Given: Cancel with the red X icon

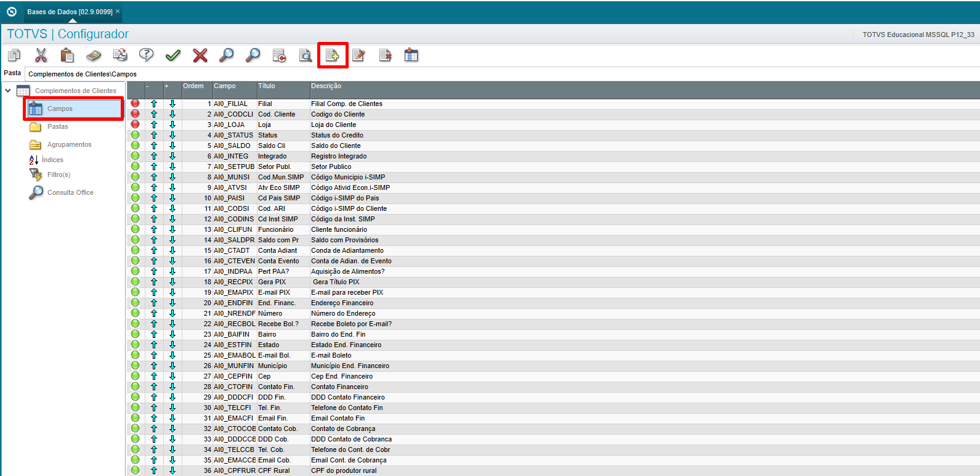Looking at the screenshot, I should (x=200, y=55).
